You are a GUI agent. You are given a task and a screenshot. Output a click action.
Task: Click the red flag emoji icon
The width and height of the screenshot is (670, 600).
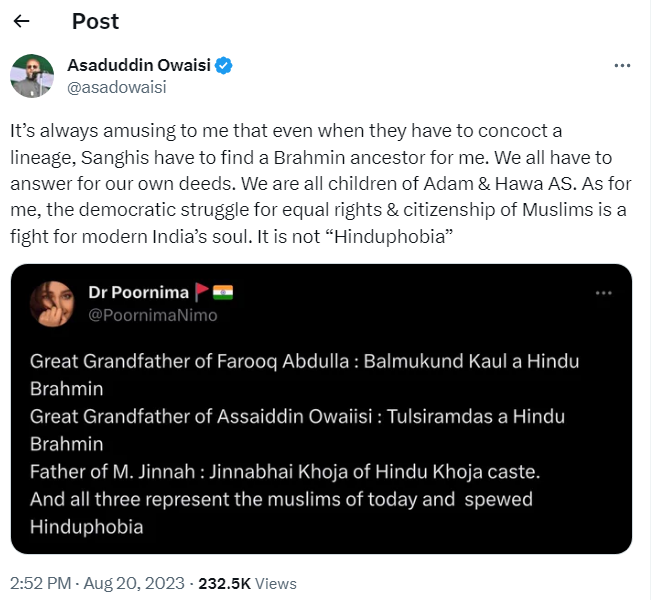coord(201,293)
